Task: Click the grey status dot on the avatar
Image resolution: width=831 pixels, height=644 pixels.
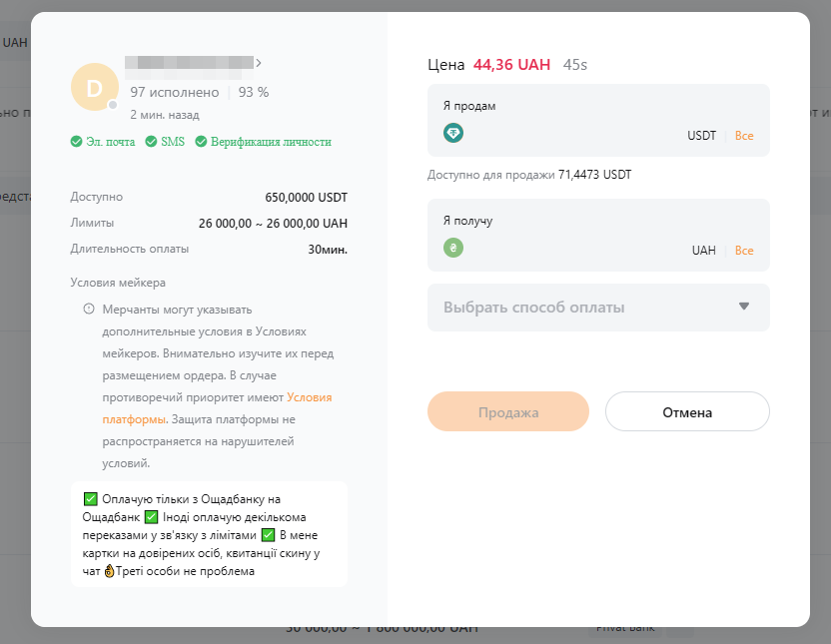Action: pyautogui.click(x=113, y=105)
